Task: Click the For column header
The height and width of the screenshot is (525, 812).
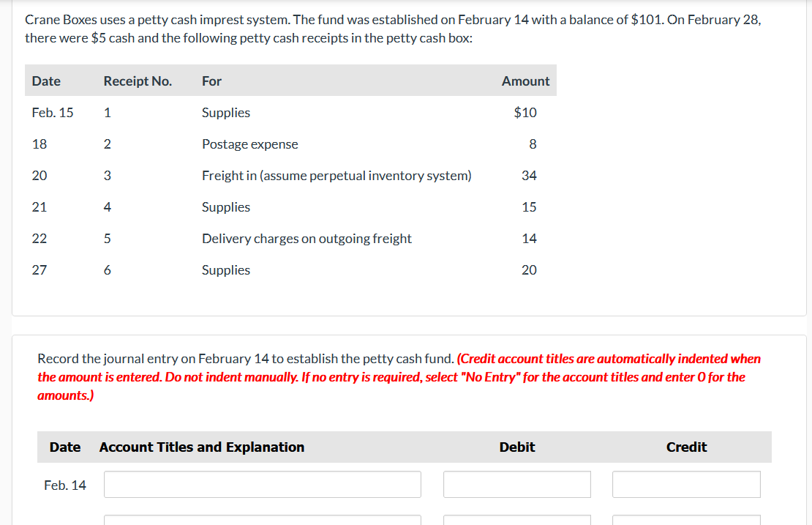Action: (x=211, y=81)
